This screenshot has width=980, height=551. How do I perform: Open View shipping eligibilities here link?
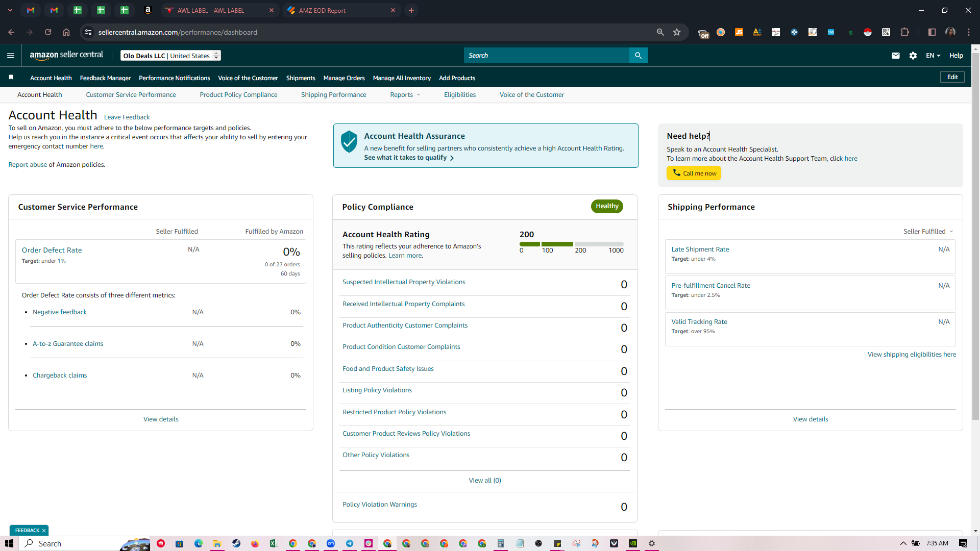pos(912,355)
